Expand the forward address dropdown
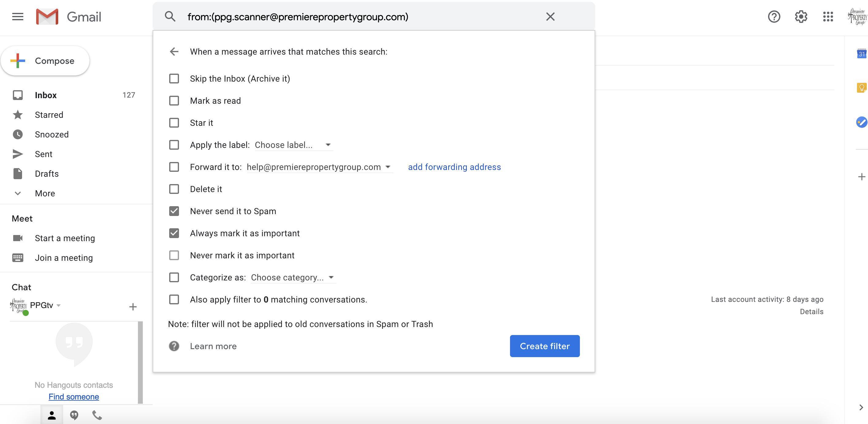The image size is (868, 424). [388, 167]
